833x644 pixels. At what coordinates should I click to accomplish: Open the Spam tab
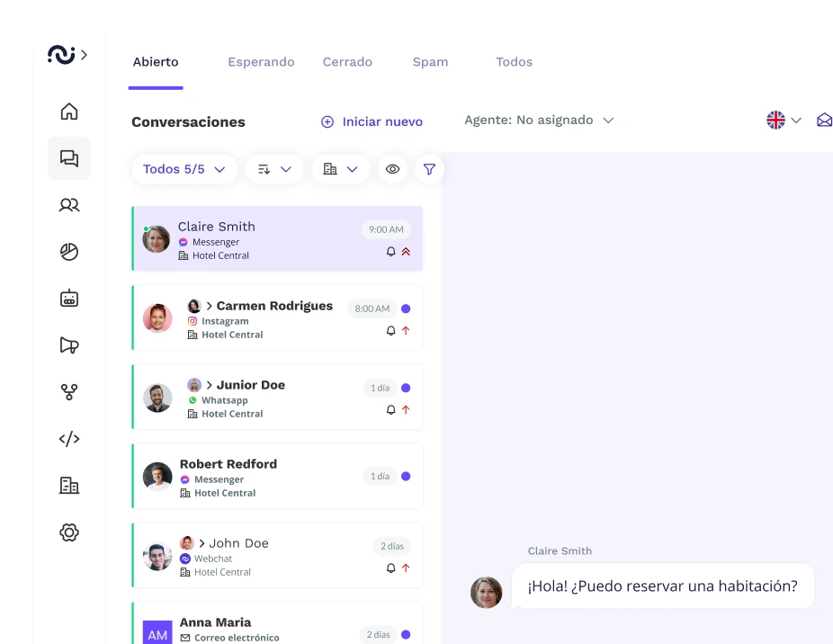[x=430, y=61]
